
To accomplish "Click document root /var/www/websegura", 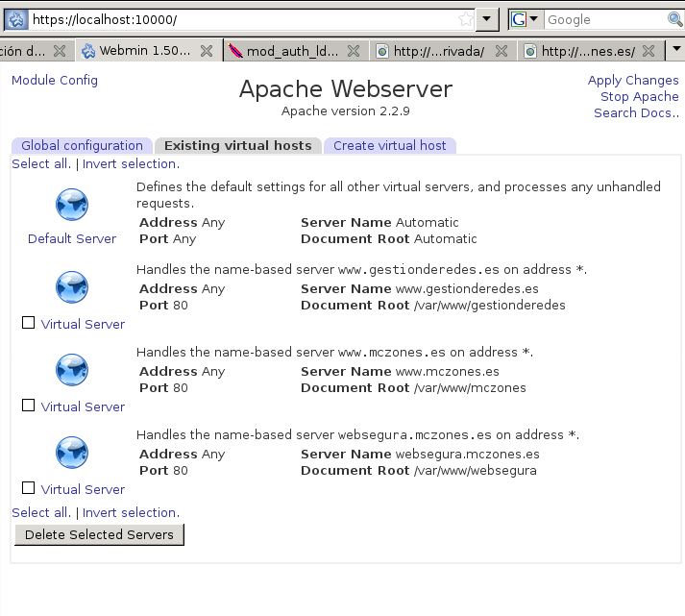I will click(x=476, y=471).
